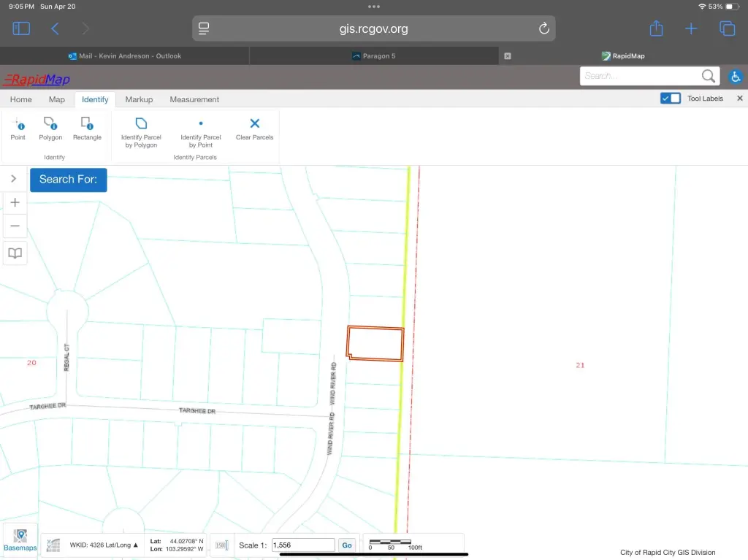Click the Search For button
The width and height of the screenshot is (748, 560).
click(68, 180)
